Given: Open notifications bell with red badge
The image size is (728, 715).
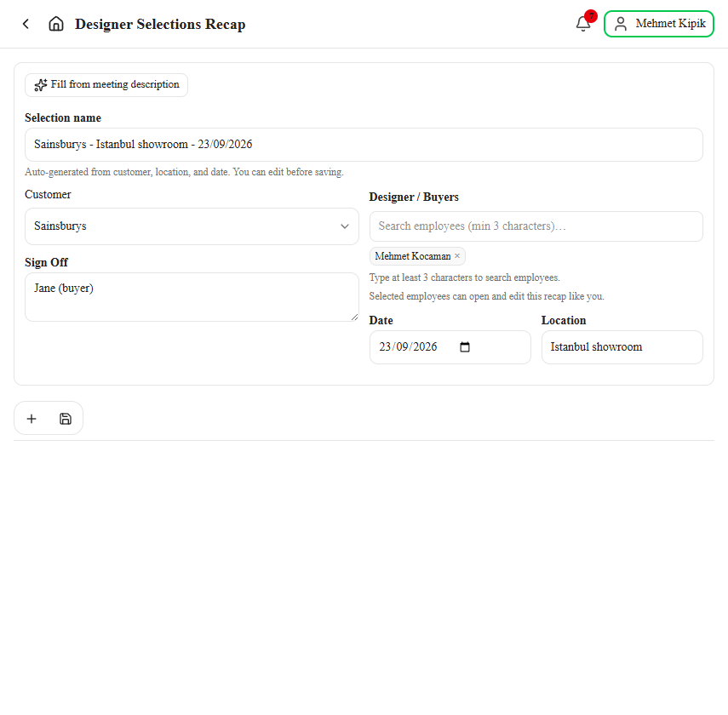Looking at the screenshot, I should [x=584, y=23].
